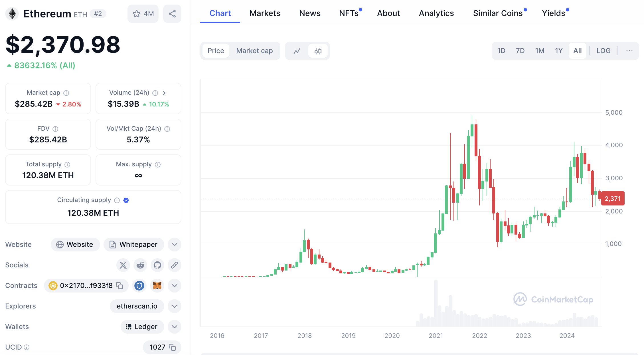
Task: Click the 2,371 current price marker
Action: [613, 199]
